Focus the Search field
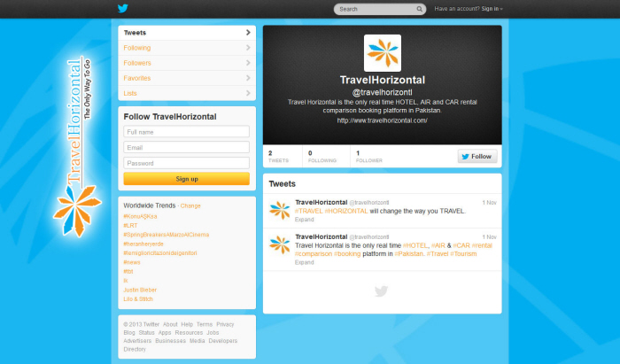 pyautogui.click(x=376, y=9)
